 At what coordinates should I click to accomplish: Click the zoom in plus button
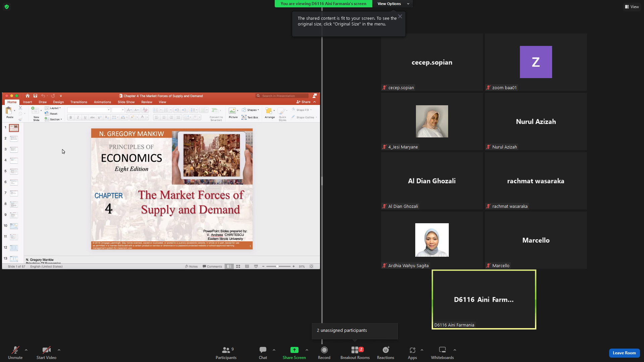[294, 266]
